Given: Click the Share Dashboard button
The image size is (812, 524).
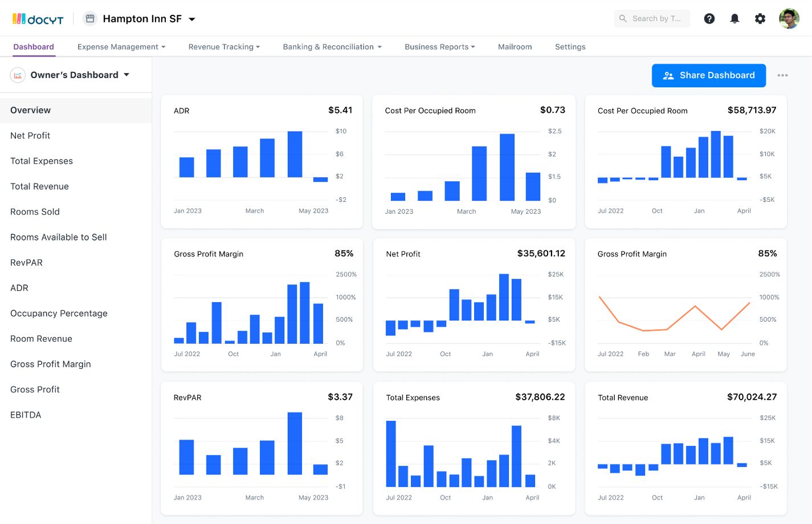Looking at the screenshot, I should tap(709, 75).
